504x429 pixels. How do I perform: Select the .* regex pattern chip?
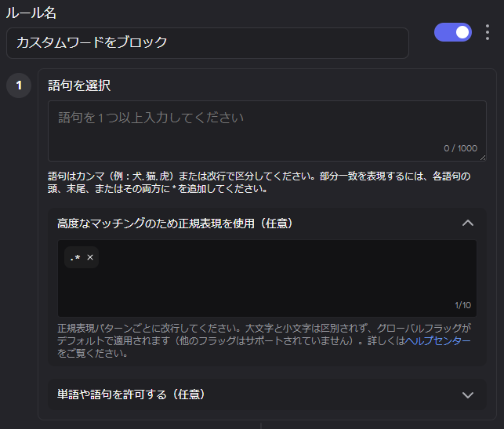(75, 257)
